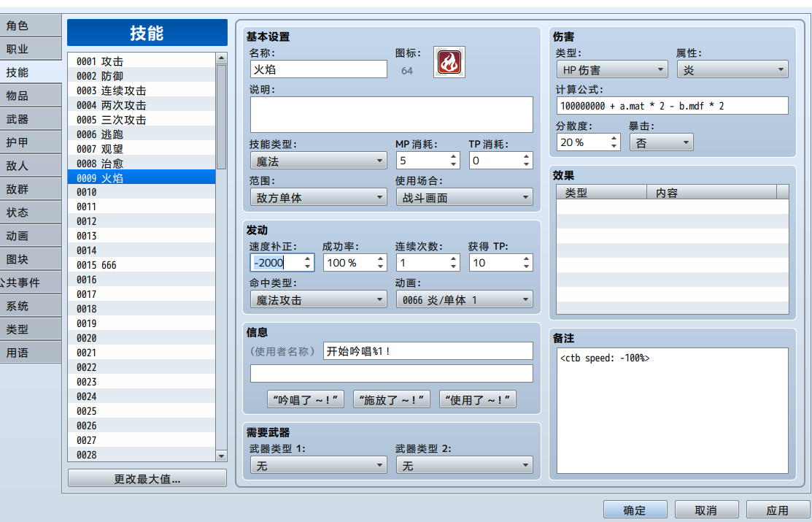Expand the 技能类型 dropdown showing 魔法
The image size is (812, 522).
coord(319,161)
